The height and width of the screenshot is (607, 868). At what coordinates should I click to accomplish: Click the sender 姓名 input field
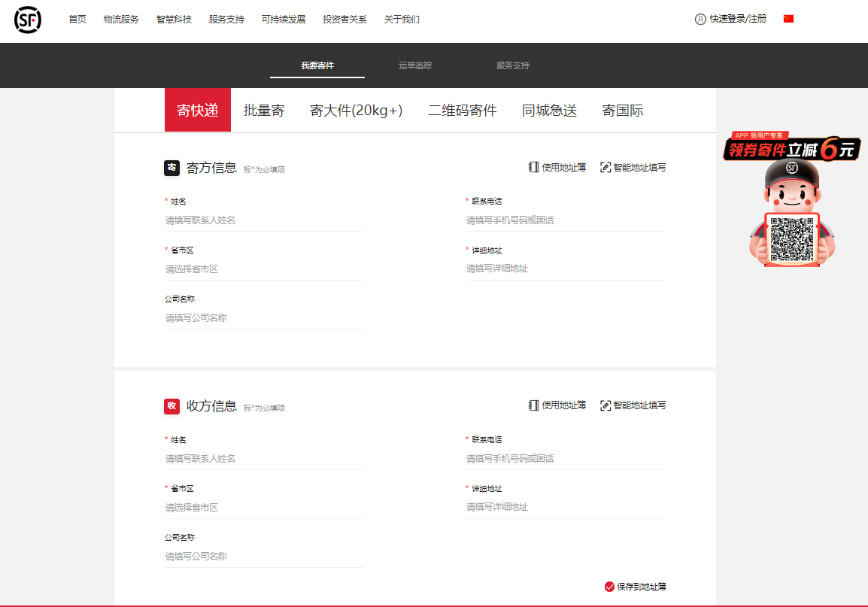tap(264, 220)
